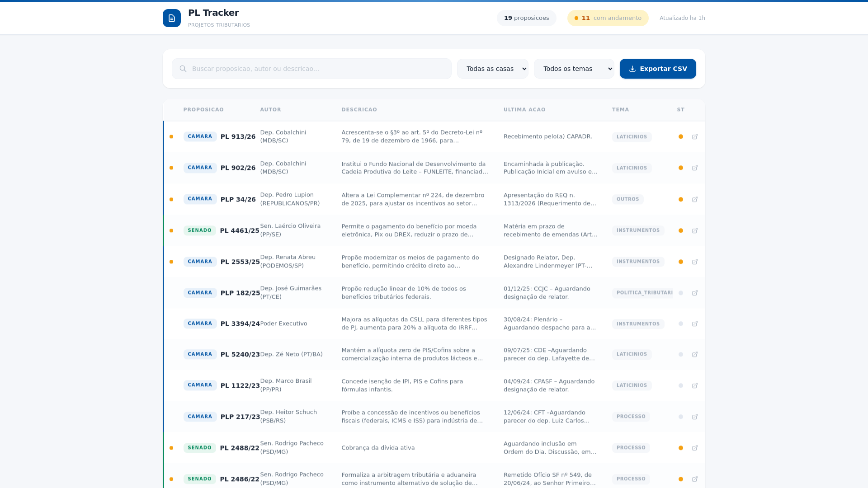The height and width of the screenshot is (488, 868).
Task: Click POLITICA_TRIBUTARIA tag on PLP 182/25 row
Action: tap(642, 293)
